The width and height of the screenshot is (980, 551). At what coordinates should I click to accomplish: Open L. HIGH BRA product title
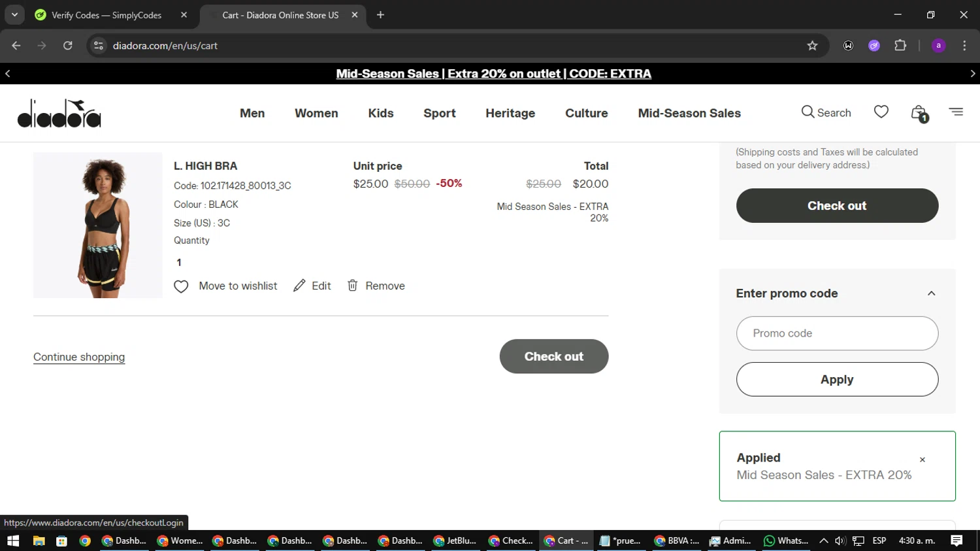[205, 166]
